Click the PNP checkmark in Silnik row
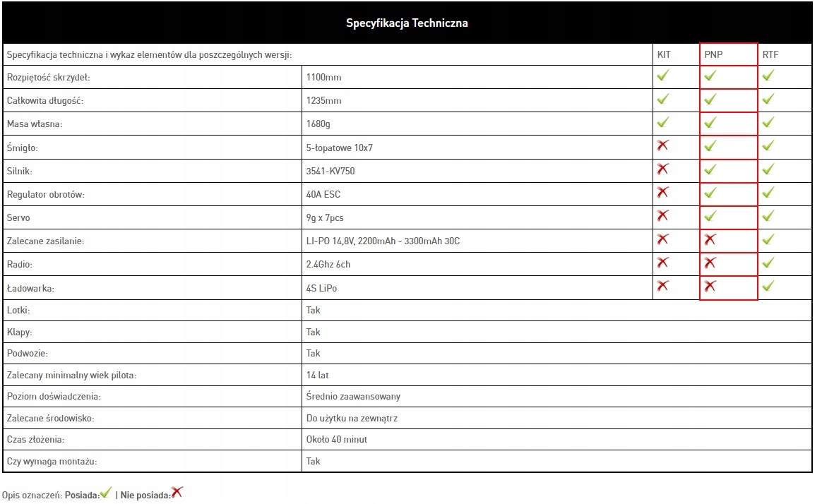Image resolution: width=822 pixels, height=504 pixels. (710, 169)
